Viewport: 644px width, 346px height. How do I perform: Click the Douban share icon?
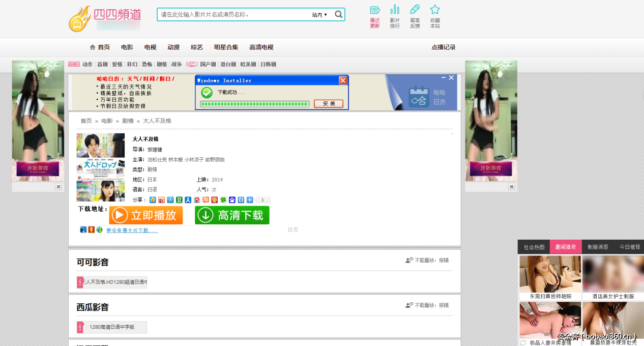tap(179, 199)
